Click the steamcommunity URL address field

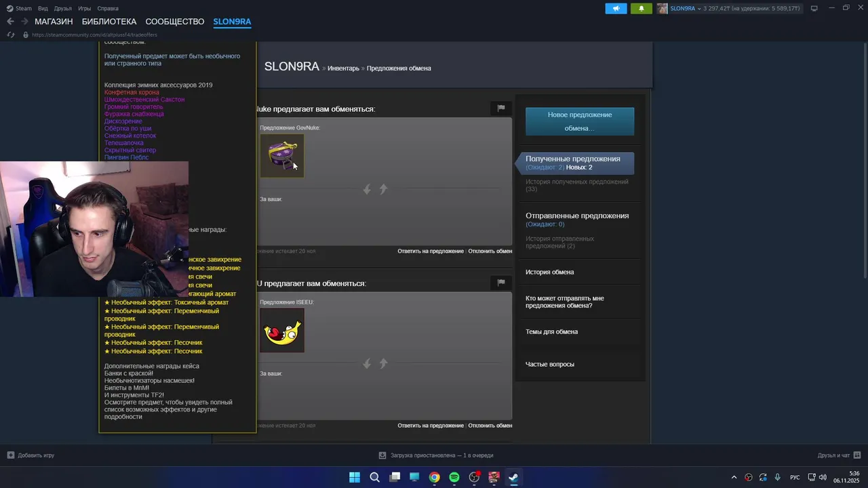(x=94, y=35)
